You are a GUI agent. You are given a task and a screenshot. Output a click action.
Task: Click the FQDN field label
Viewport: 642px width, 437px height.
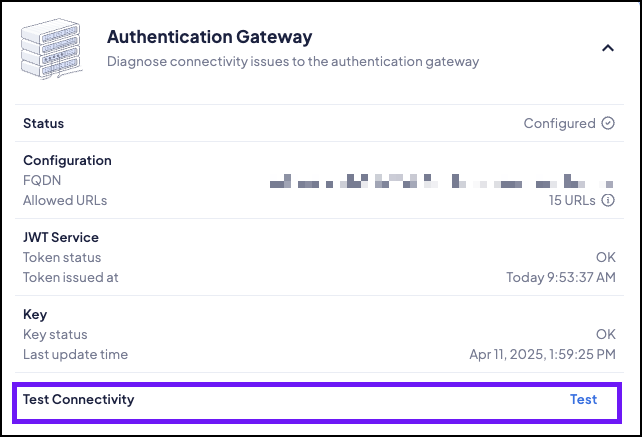pyautogui.click(x=42, y=181)
